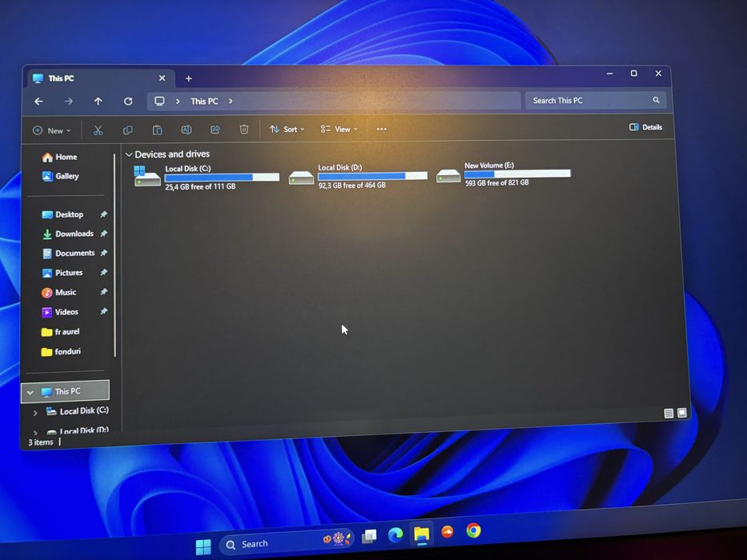
Task: Add a new tab
Action: tap(189, 78)
